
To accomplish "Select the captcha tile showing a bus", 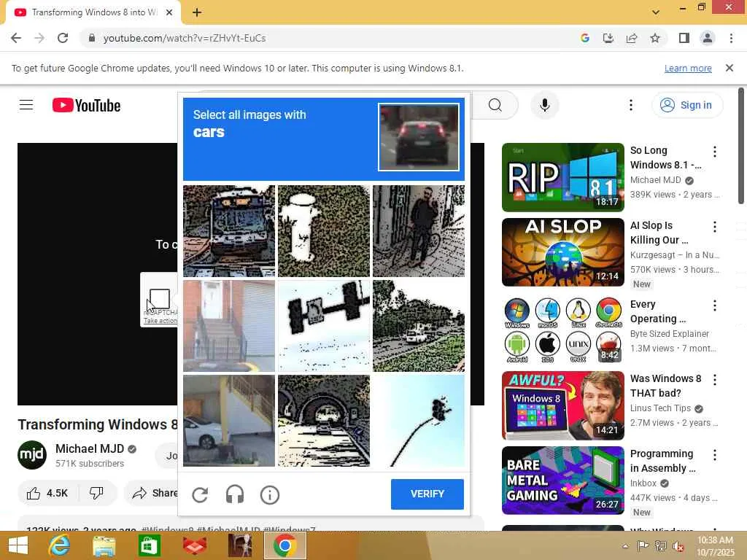I will (x=229, y=231).
